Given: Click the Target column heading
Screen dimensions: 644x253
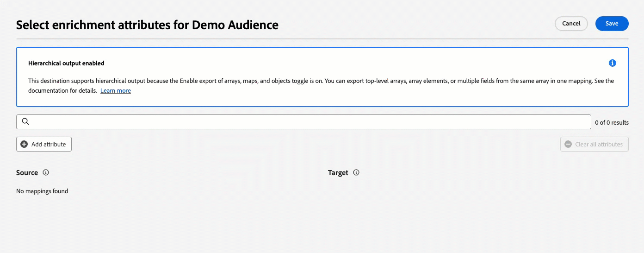Looking at the screenshot, I should pos(338,172).
